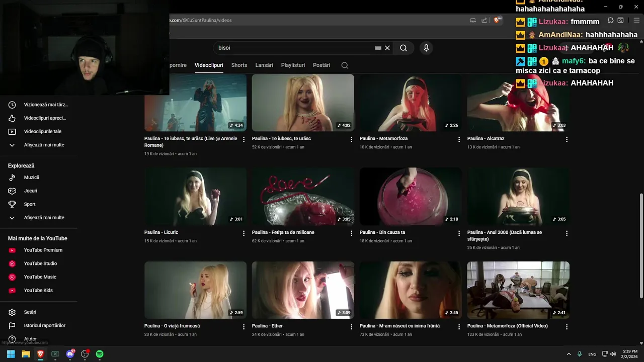
Task: Clear the search text with the X icon
Action: [387, 48]
